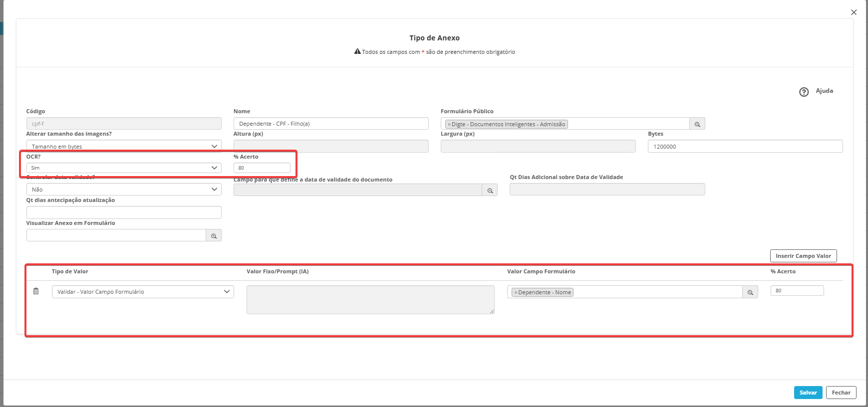
Task: Edit the OCR % Acerto field
Action: tap(262, 168)
